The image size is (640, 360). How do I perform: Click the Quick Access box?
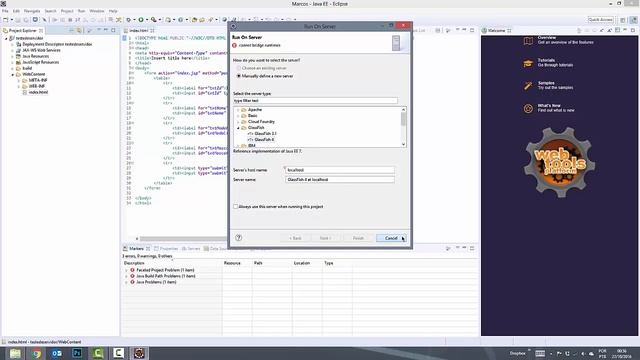coord(600,20)
